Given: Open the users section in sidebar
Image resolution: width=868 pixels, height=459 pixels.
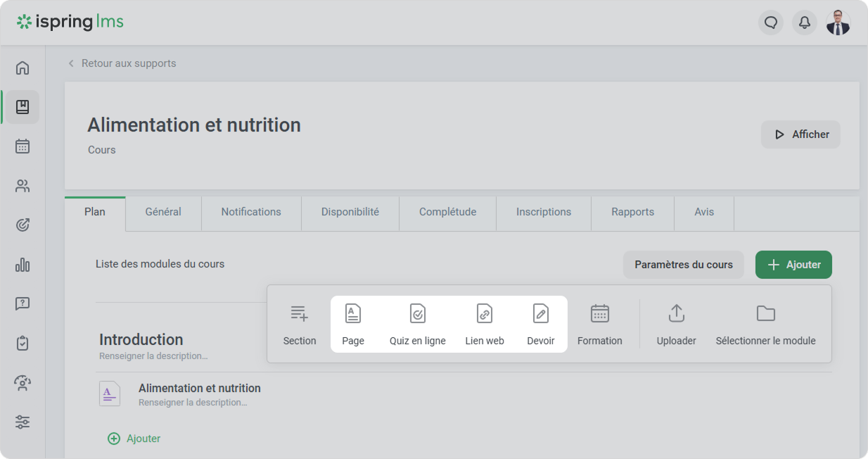Looking at the screenshot, I should 23,186.
